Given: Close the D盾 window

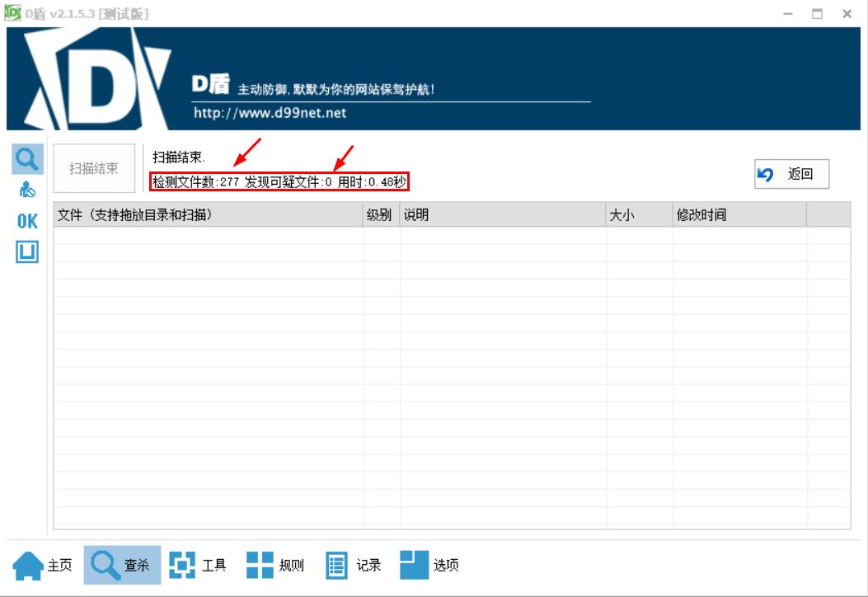Looking at the screenshot, I should pyautogui.click(x=847, y=14).
